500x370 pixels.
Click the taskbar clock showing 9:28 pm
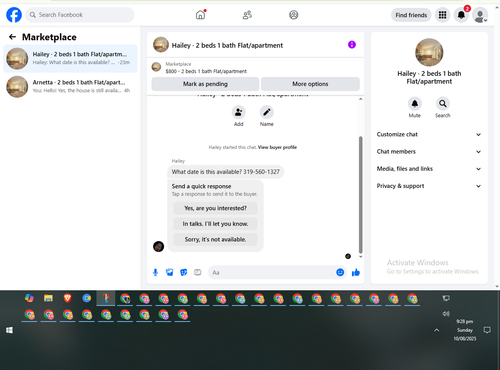tap(465, 330)
